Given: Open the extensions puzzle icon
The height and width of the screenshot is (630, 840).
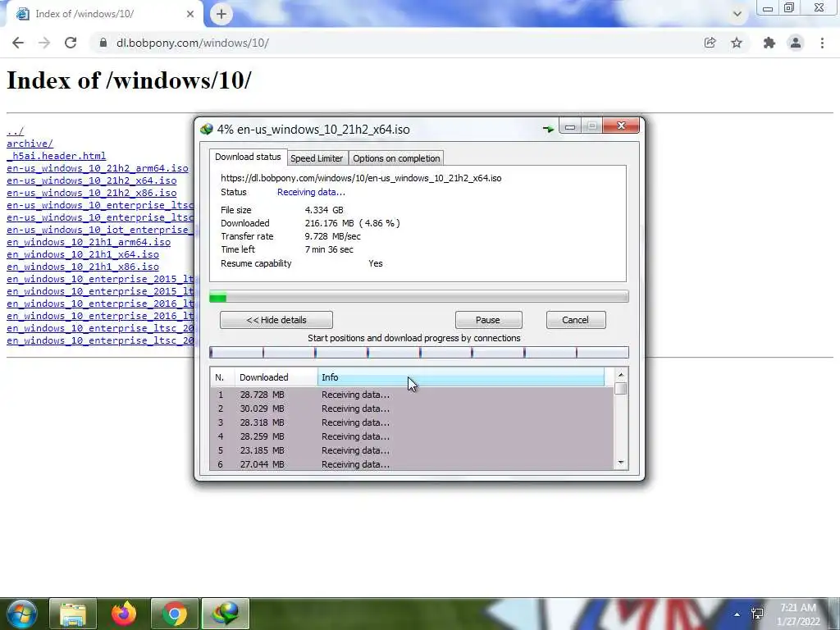Looking at the screenshot, I should pyautogui.click(x=769, y=43).
